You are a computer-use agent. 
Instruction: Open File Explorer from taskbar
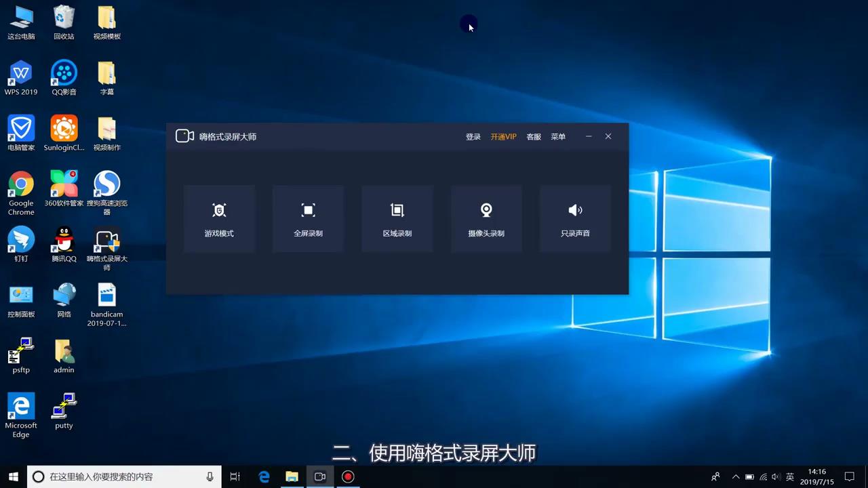[x=292, y=476]
